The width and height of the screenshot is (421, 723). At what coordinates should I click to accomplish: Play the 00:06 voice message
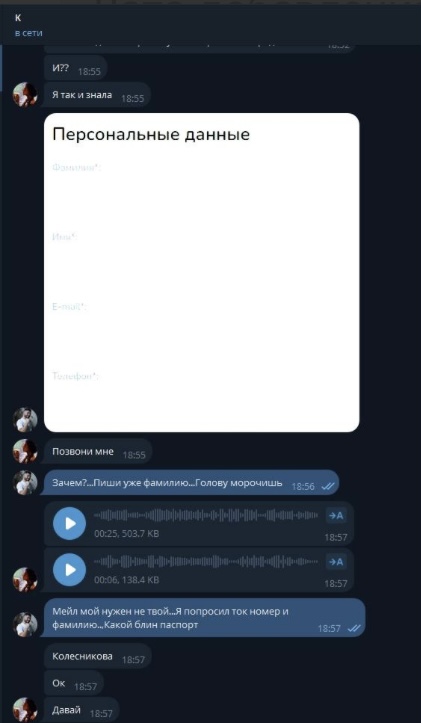point(70,570)
